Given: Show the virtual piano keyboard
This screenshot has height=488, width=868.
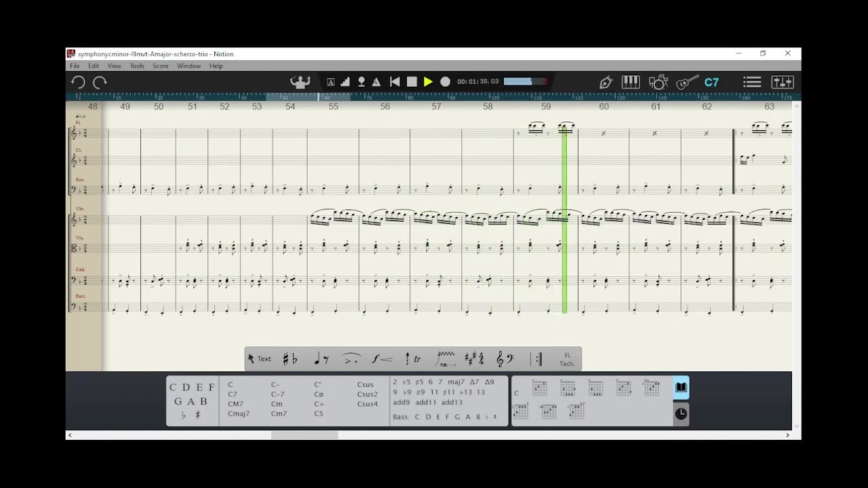Looking at the screenshot, I should [631, 82].
